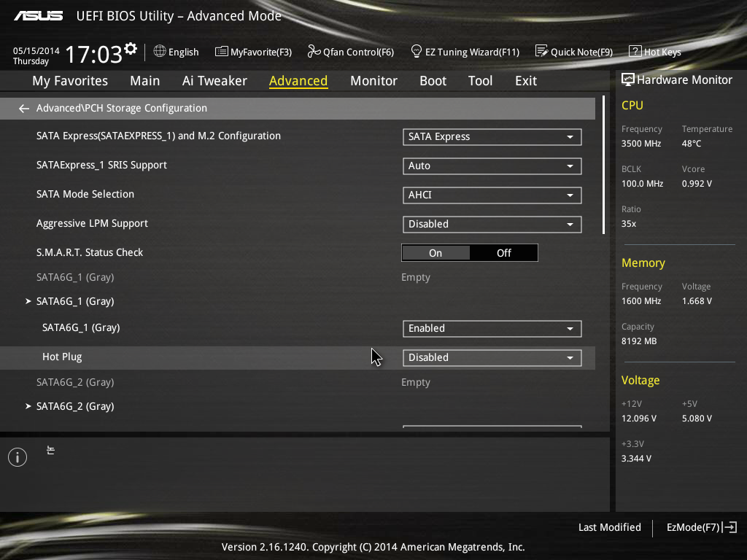This screenshot has height=560, width=747.
Task: Open the MyFavorite(F3) list icon
Action: [x=221, y=52]
